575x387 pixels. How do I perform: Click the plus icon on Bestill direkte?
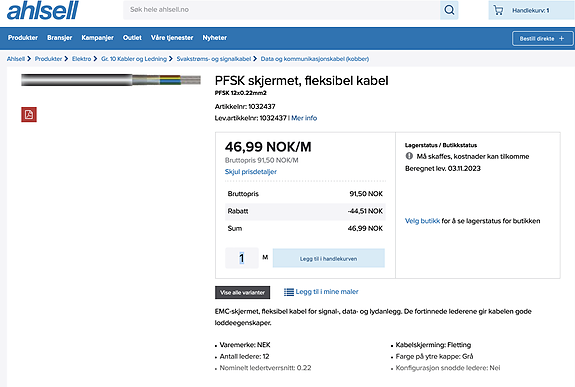click(561, 39)
